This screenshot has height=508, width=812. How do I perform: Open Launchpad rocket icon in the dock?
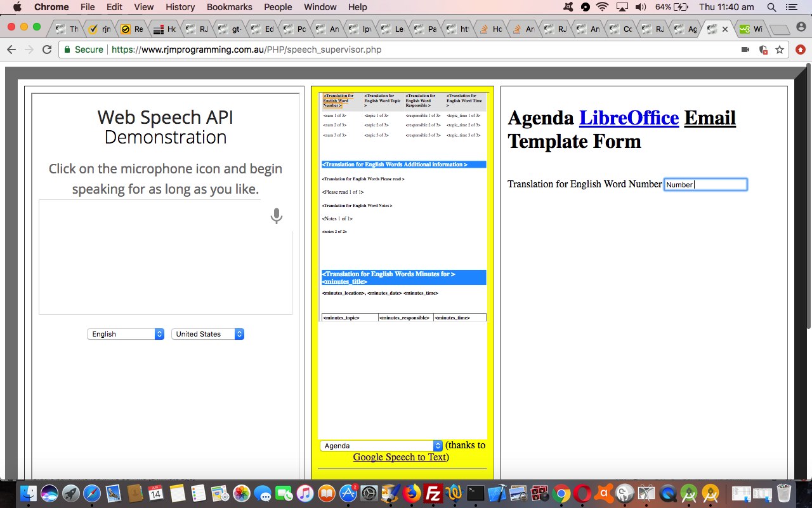click(70, 493)
